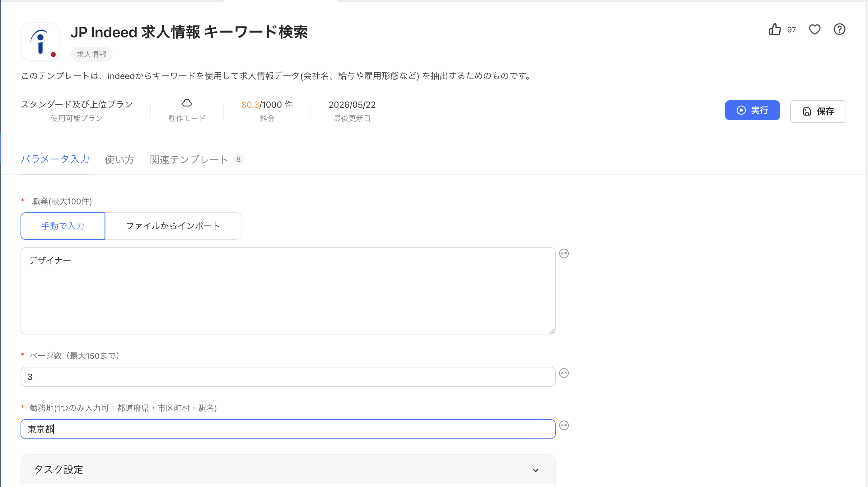
Task: Click API icon beside 職業 text area
Action: tap(564, 253)
